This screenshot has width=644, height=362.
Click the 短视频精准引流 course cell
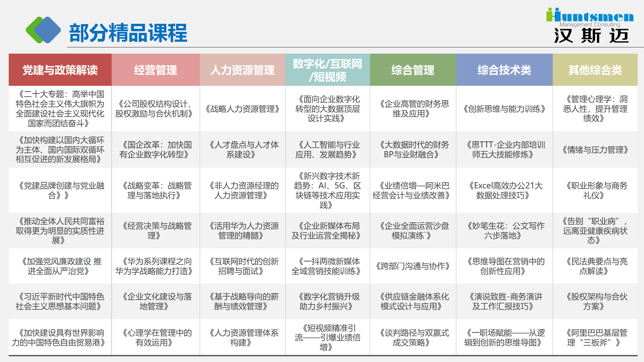328,337
